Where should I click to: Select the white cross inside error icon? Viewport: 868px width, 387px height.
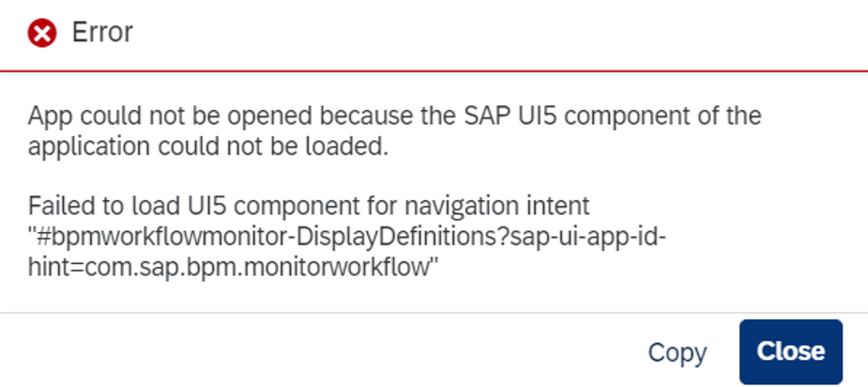42,33
